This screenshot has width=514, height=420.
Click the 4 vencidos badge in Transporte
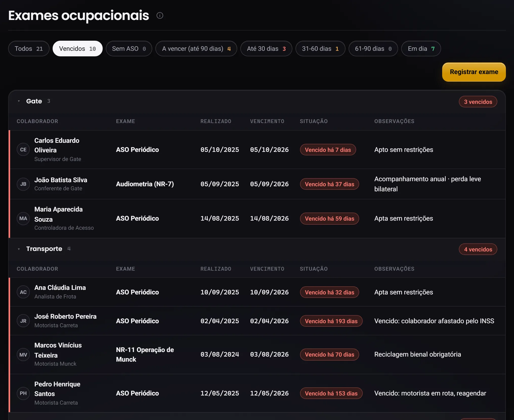[478, 249]
